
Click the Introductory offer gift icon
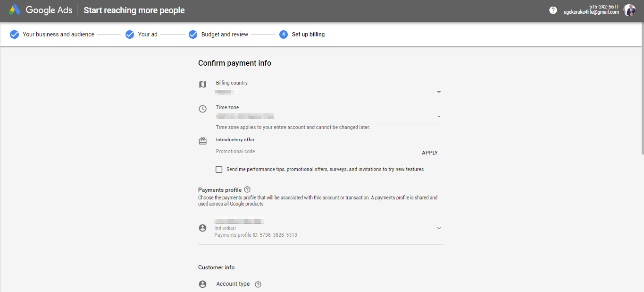tap(202, 141)
